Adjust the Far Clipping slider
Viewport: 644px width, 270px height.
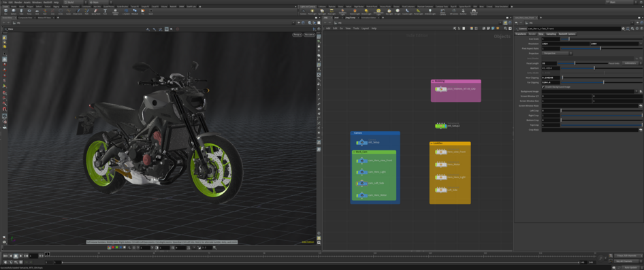pos(602,82)
